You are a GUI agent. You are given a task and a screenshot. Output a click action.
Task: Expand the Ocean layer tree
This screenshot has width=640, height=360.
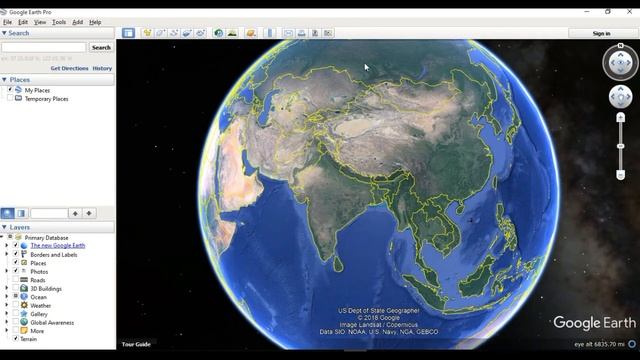(7, 297)
